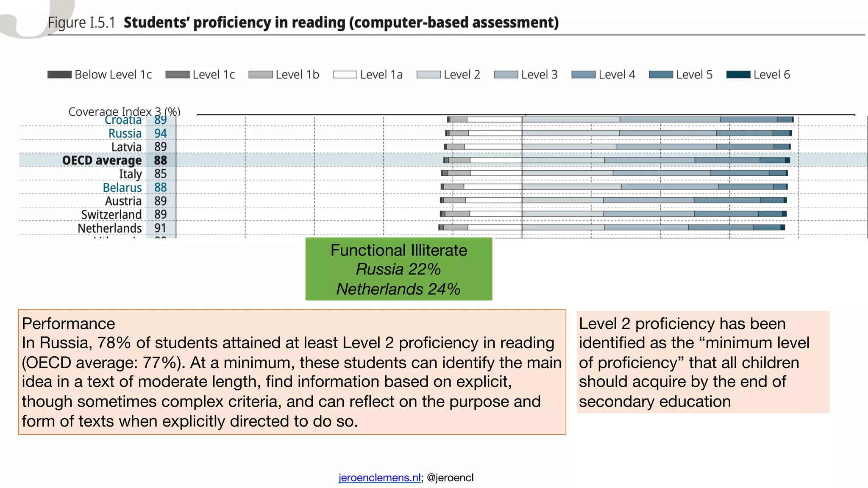Select the figure title heading text
The width and height of the screenshot is (868, 488).
tap(341, 22)
